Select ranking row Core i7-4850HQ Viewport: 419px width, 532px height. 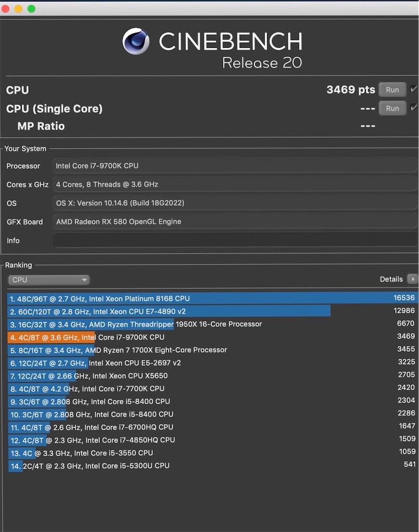pos(213,440)
